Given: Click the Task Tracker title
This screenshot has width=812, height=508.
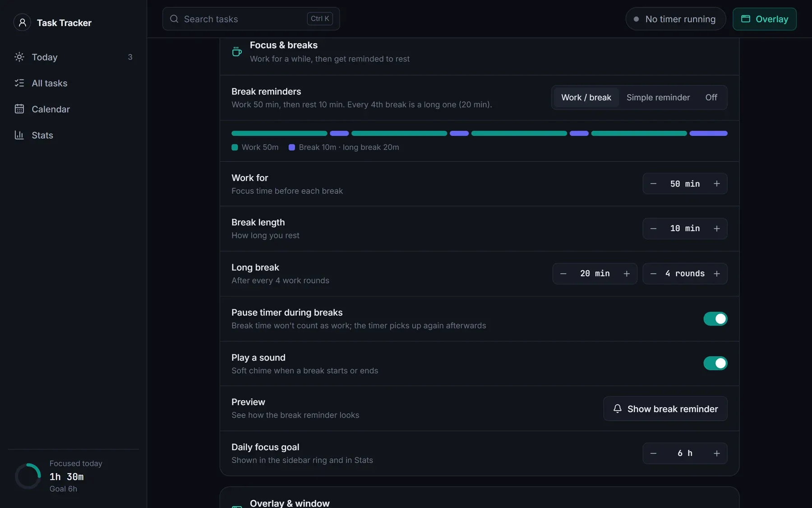Looking at the screenshot, I should pyautogui.click(x=64, y=23).
